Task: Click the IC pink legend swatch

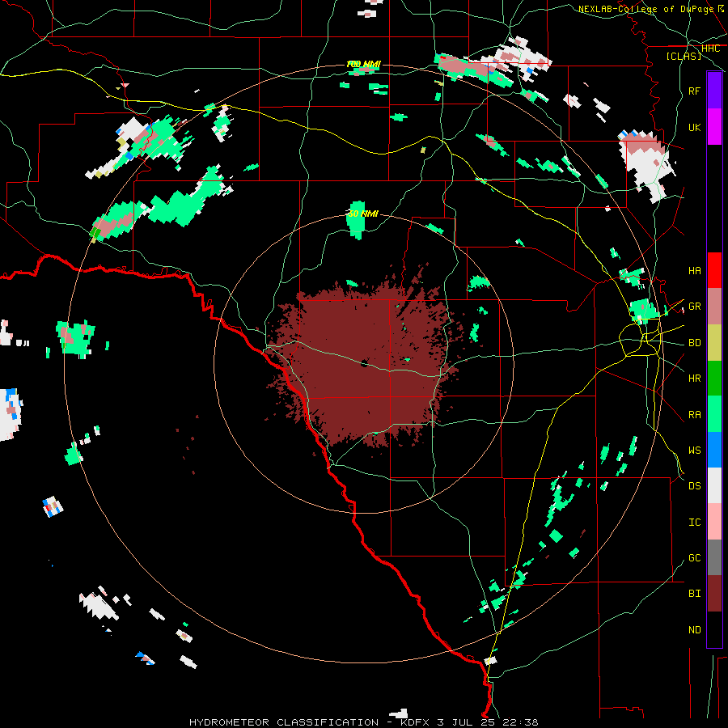Action: coord(714,522)
